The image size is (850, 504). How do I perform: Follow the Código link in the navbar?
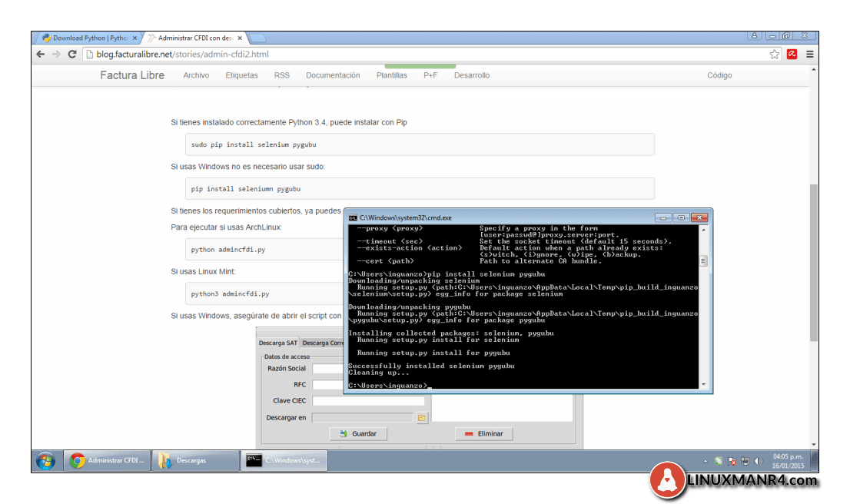(x=719, y=75)
